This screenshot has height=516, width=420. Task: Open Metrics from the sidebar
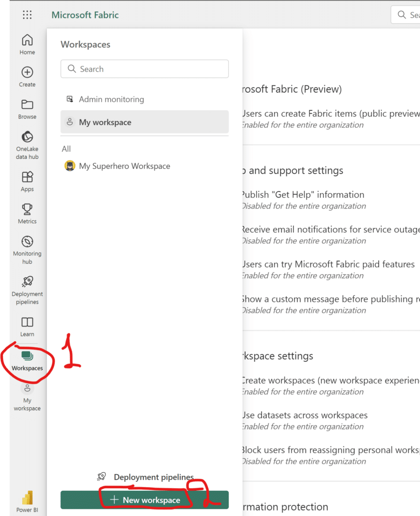click(27, 214)
